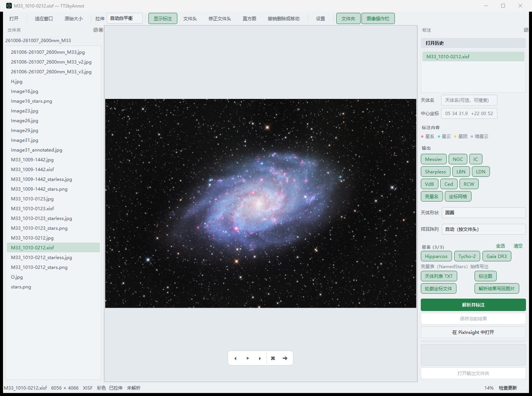Screen dimensions: 532x396
Task: Click 在 PixInsight 中打开 button
Action: [473, 332]
